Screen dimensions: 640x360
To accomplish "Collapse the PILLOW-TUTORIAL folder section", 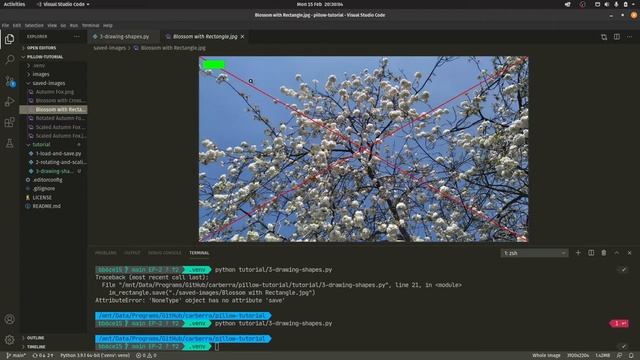I will [x=44, y=57].
